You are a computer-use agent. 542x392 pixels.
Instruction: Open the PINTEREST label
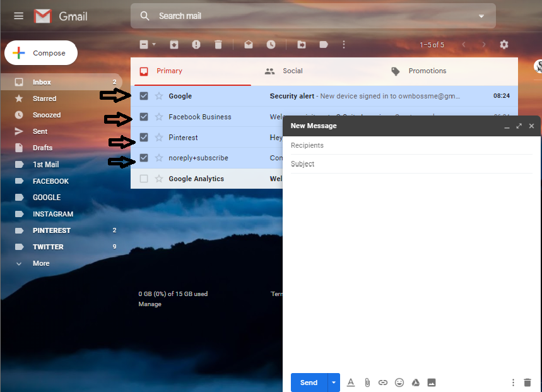(62, 230)
